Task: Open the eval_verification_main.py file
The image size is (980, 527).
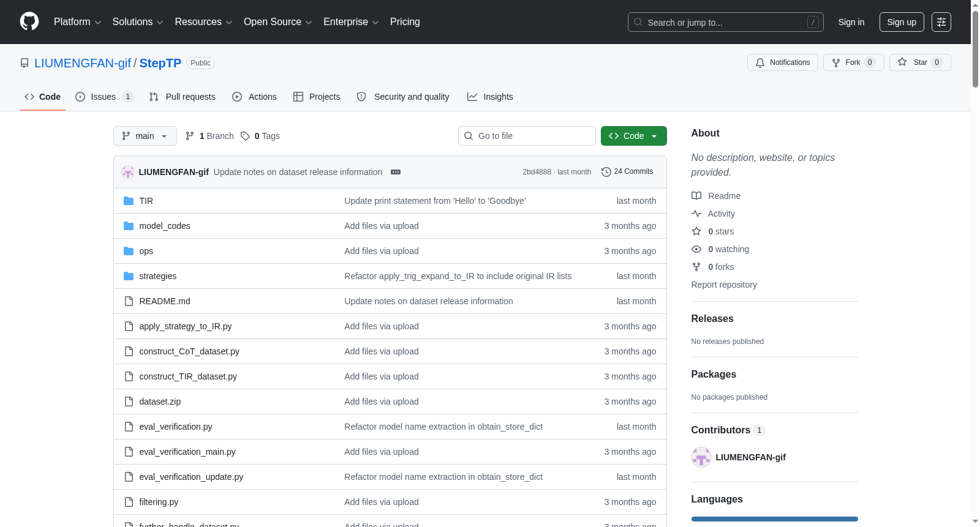Action: 187,452
